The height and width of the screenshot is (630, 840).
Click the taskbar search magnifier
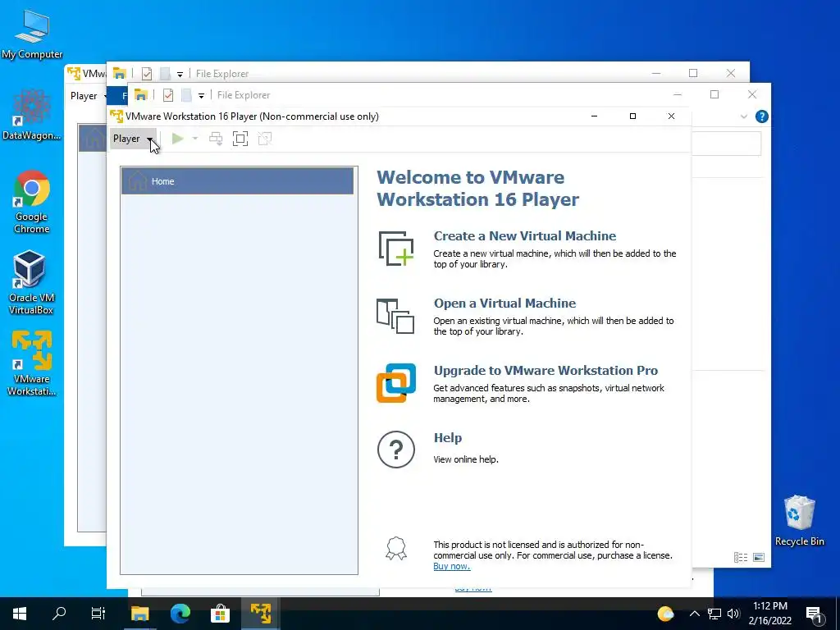(59, 614)
